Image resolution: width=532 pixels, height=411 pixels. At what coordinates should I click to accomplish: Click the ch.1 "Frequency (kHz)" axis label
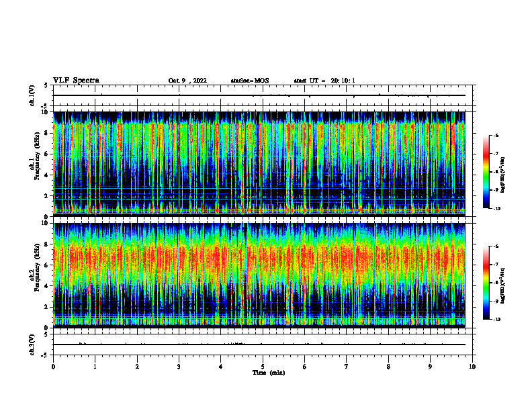(36, 156)
